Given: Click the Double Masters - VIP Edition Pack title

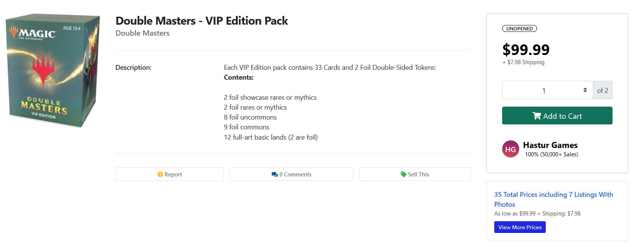Looking at the screenshot, I should point(201,20).
